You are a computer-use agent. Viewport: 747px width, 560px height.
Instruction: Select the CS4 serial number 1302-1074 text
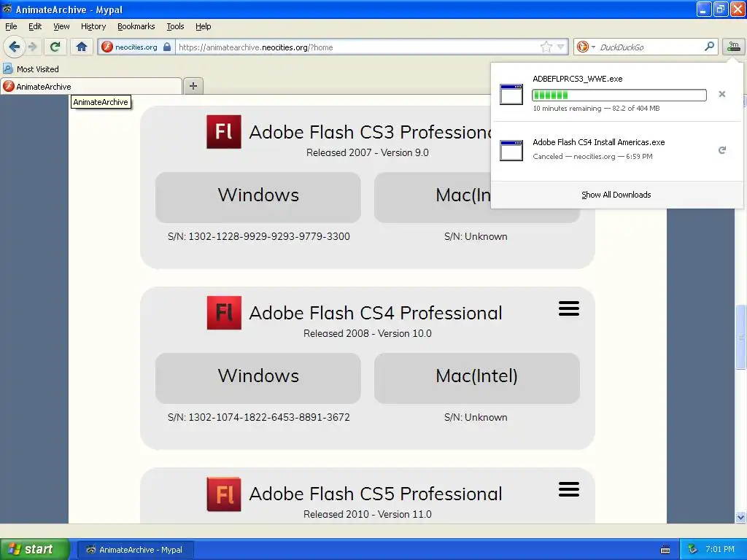pyautogui.click(x=259, y=417)
